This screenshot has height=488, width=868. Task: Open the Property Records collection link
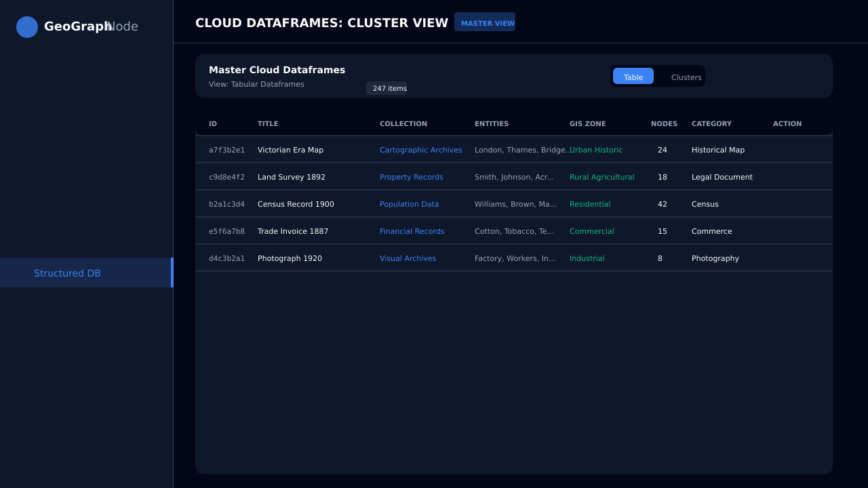point(411,177)
